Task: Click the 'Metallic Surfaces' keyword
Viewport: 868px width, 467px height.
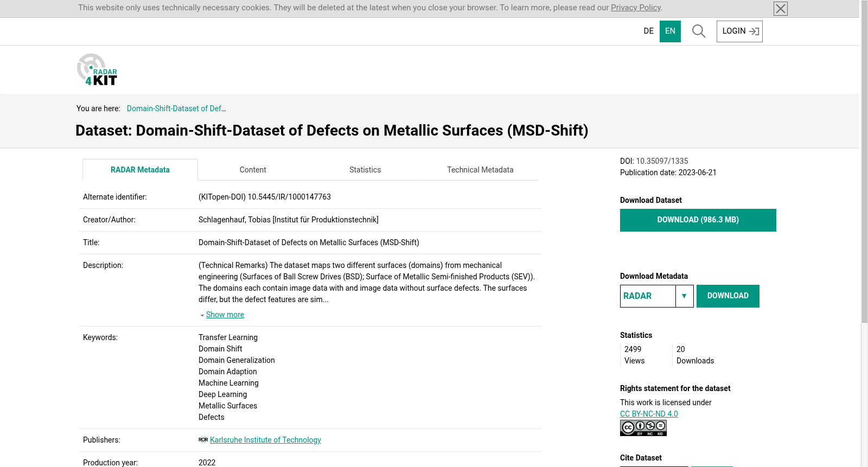Action: (x=228, y=406)
